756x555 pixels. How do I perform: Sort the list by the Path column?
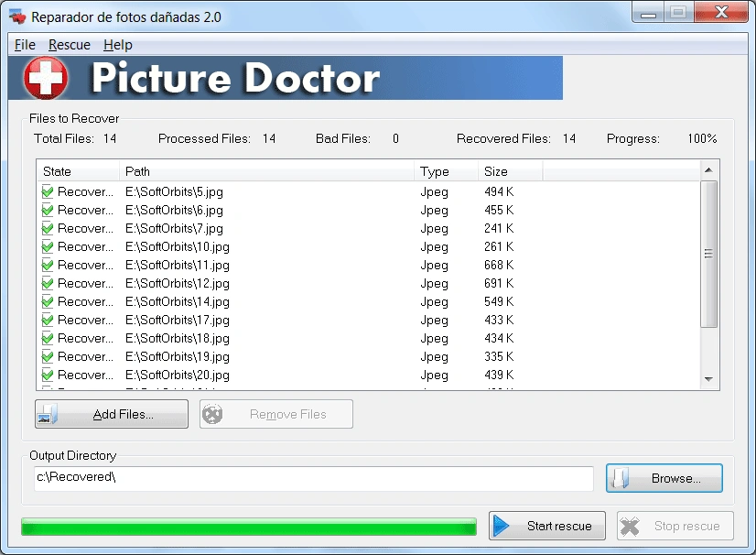tap(265, 171)
